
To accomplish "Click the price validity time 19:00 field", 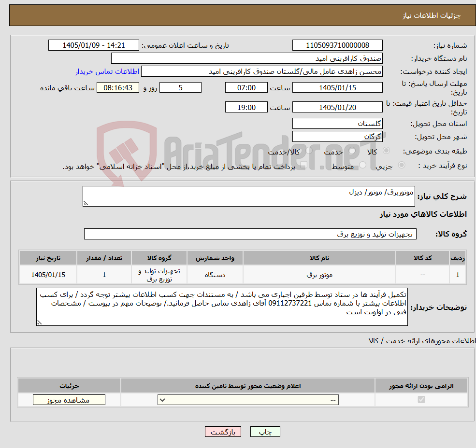I will (x=246, y=107).
